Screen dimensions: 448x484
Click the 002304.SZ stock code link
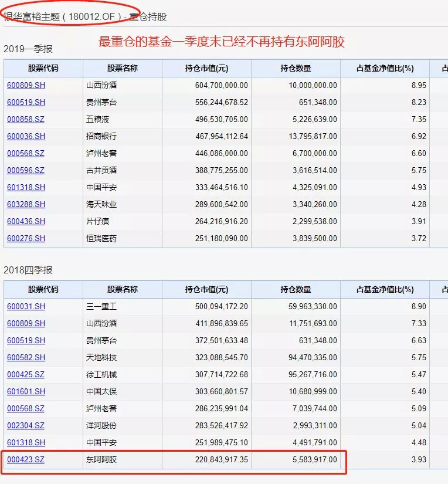[26, 425]
